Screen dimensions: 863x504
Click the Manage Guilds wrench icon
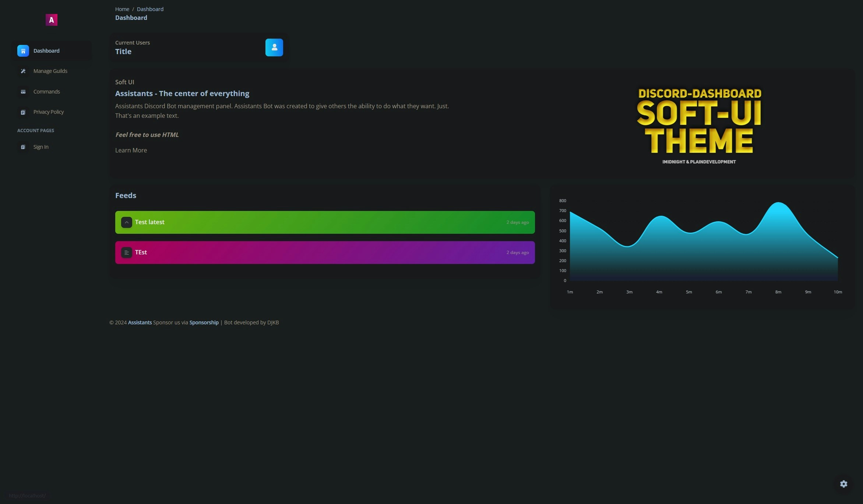[x=23, y=71]
